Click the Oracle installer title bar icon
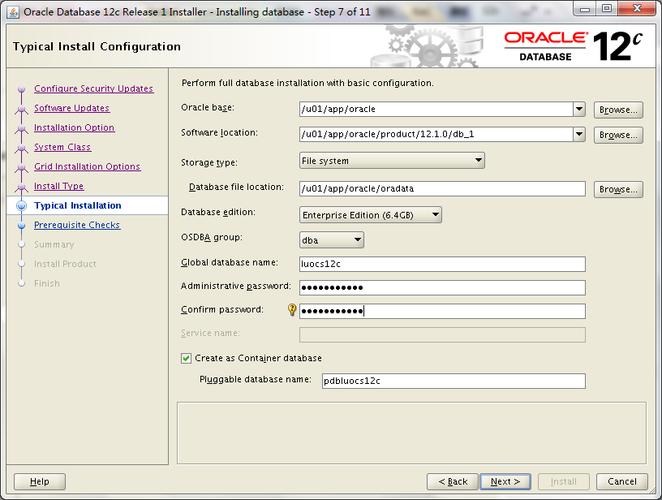 (x=12, y=11)
